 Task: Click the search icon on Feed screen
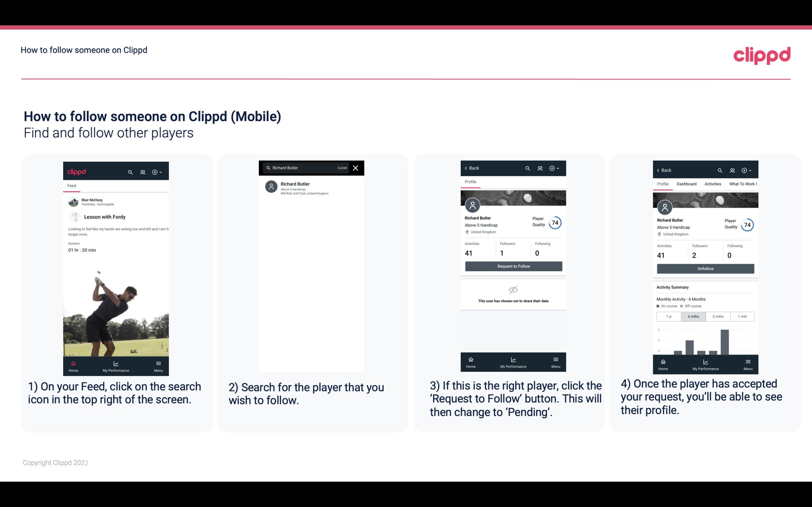[x=129, y=171]
